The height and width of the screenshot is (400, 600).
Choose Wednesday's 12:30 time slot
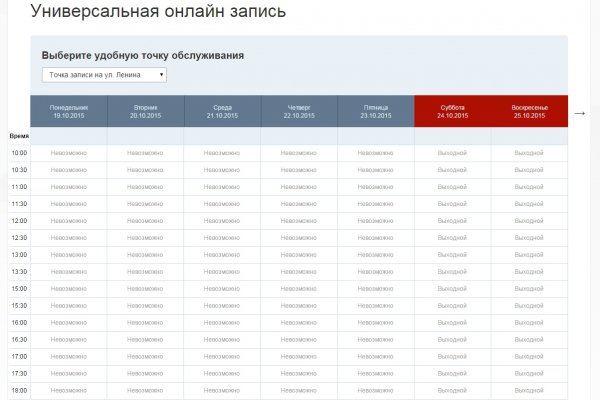[x=222, y=238]
